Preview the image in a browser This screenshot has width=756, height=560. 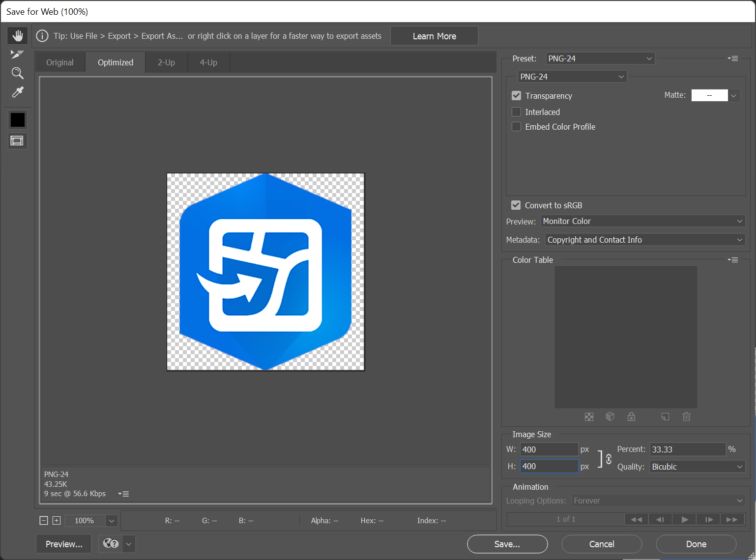(x=63, y=544)
